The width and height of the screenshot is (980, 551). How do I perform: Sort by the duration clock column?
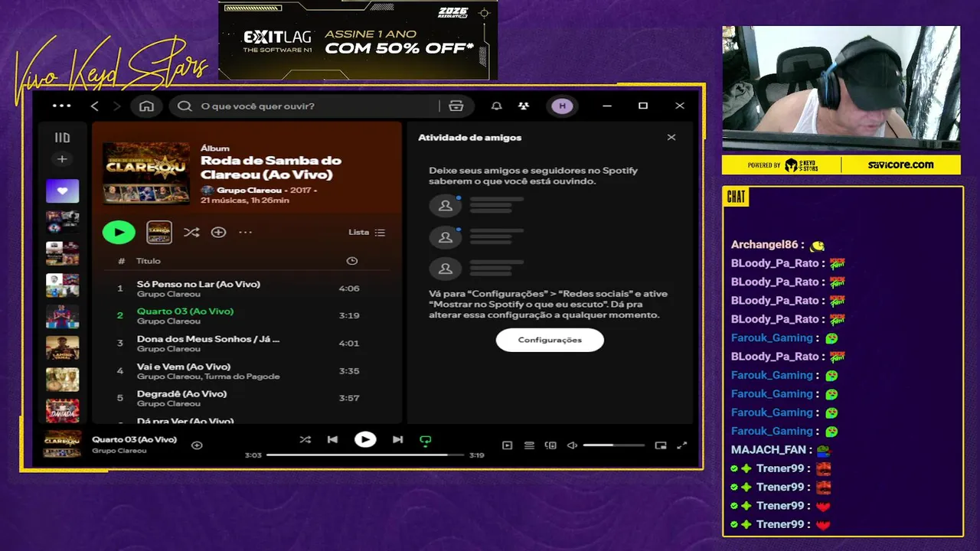(351, 261)
